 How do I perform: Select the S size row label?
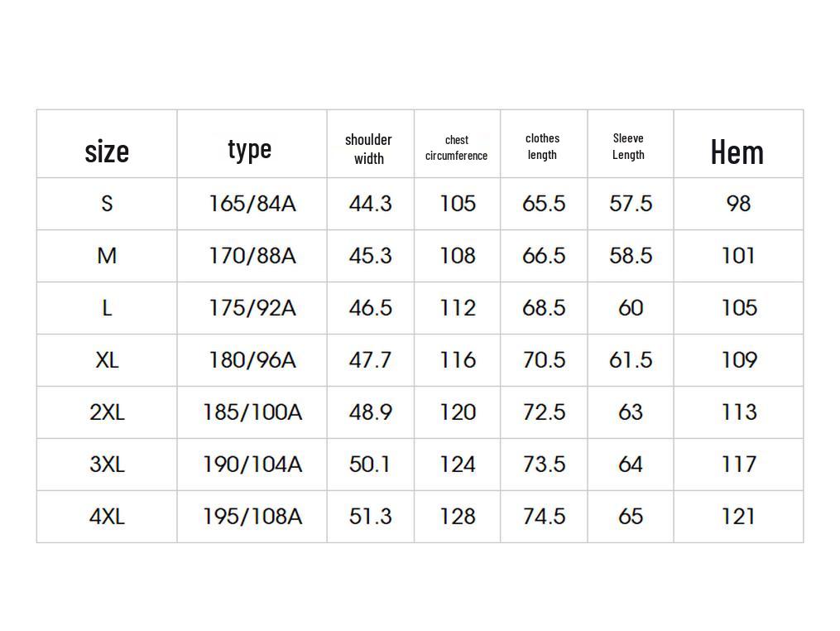point(107,204)
